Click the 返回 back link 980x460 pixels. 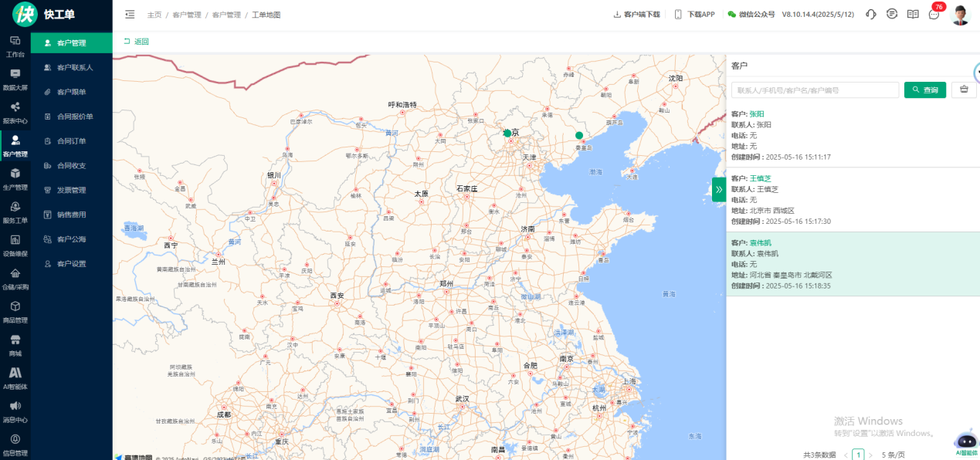136,42
